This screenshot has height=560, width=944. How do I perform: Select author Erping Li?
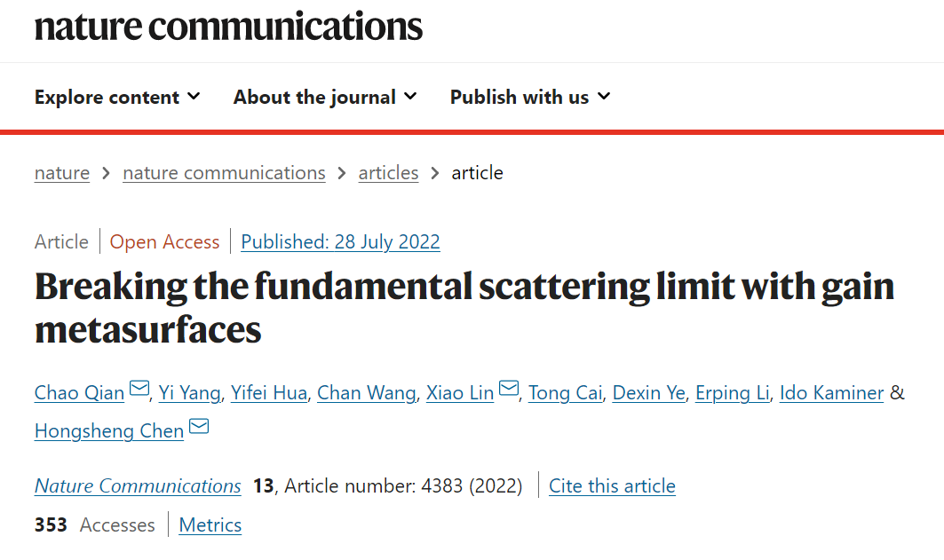point(733,392)
